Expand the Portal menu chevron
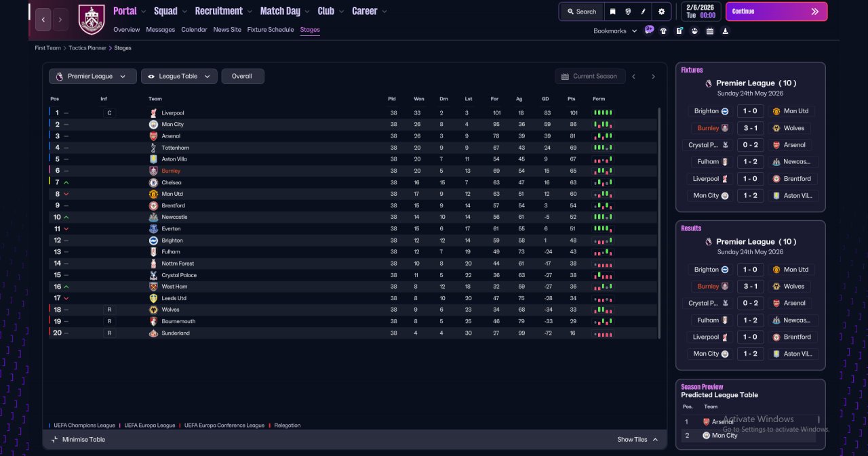The width and height of the screenshot is (868, 456). point(144,12)
